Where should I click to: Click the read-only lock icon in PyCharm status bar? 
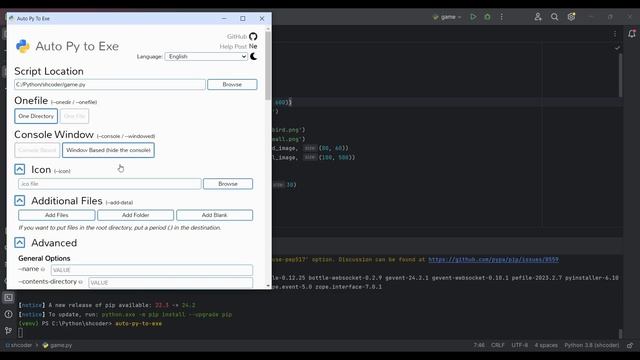(630, 345)
